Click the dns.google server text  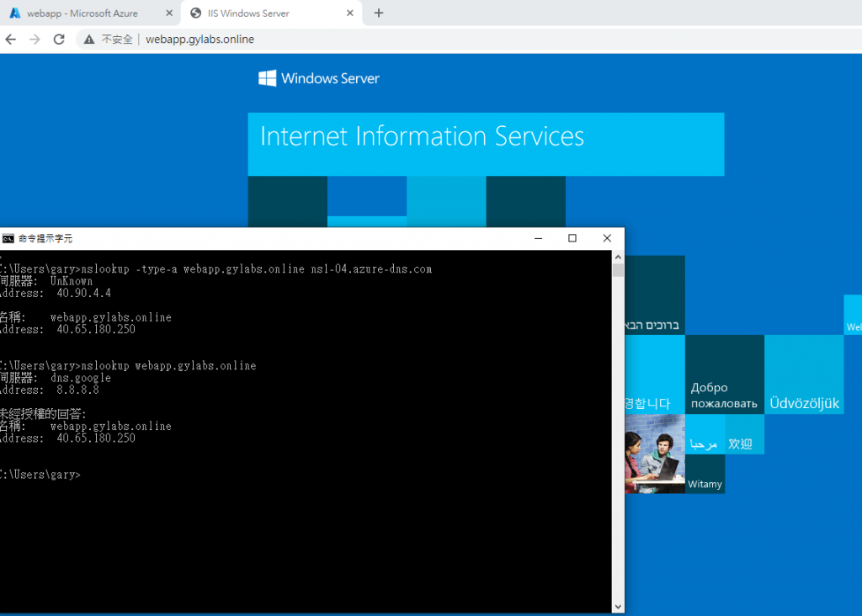coord(81,378)
